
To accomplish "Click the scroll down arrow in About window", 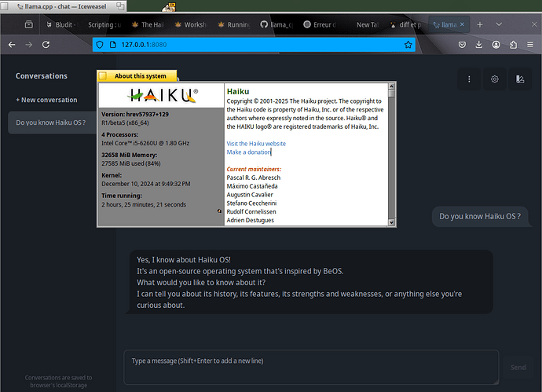I will 392,222.
